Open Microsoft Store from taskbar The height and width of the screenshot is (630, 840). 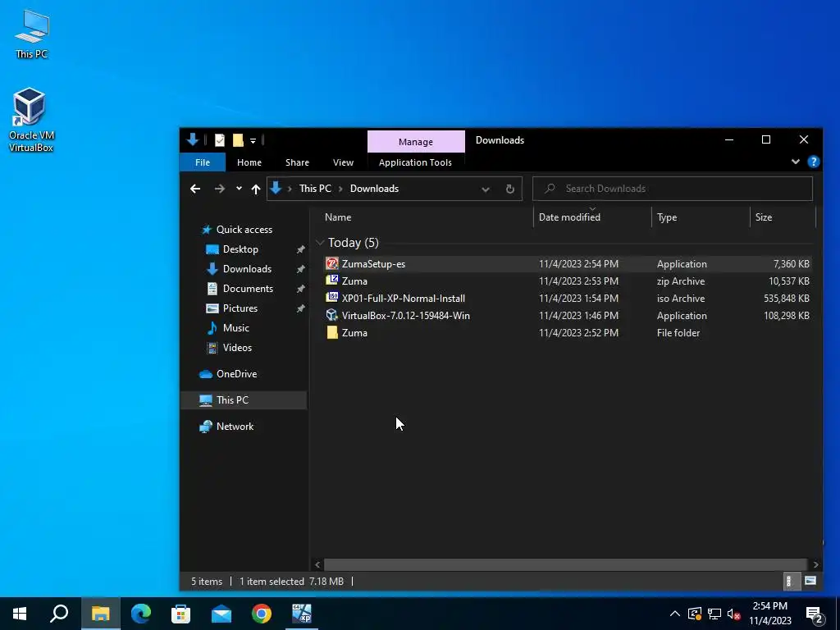click(x=181, y=614)
